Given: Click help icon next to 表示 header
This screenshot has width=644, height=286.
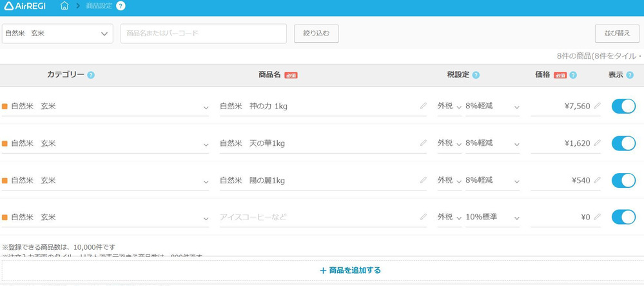Looking at the screenshot, I should (x=629, y=75).
